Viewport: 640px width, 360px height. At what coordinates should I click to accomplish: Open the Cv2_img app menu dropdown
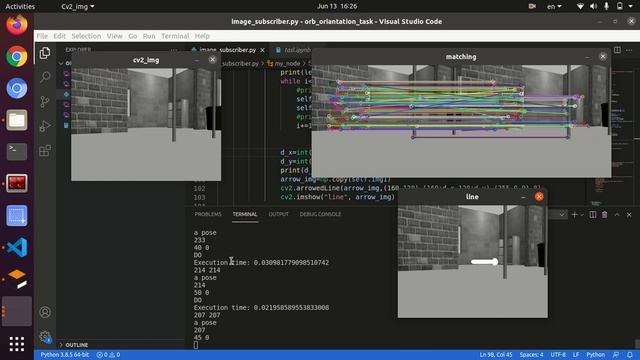coord(78,7)
